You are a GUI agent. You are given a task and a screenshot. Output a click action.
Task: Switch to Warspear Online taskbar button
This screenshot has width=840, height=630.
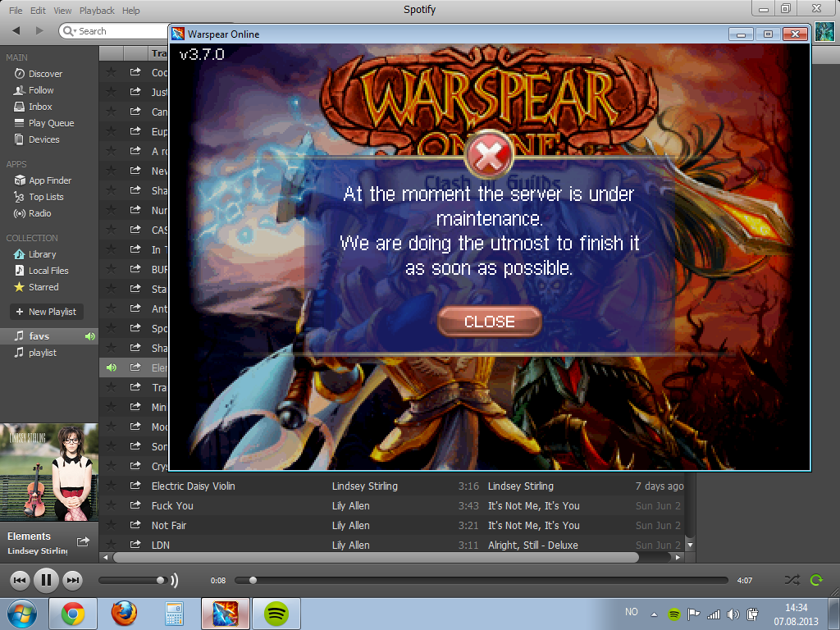point(225,614)
